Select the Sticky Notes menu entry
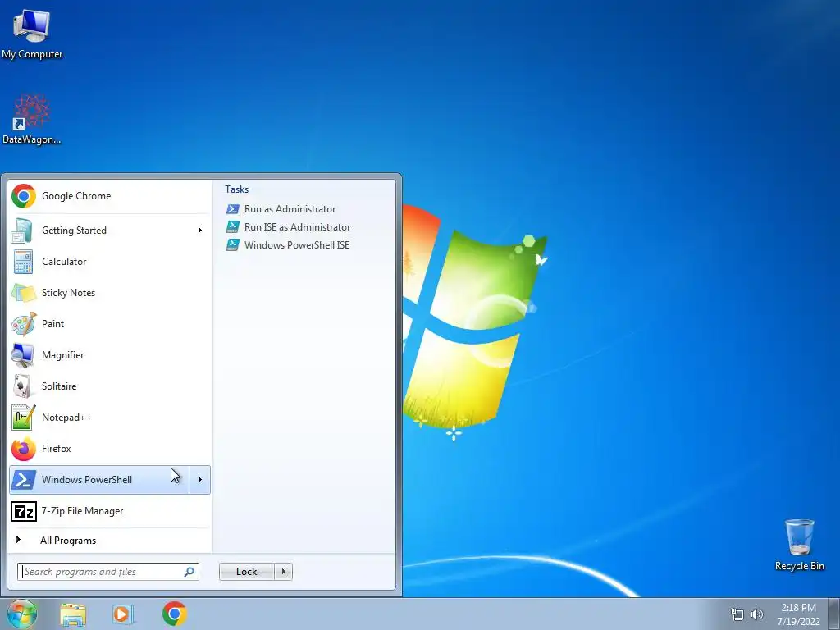This screenshot has height=630, width=840. pos(69,293)
